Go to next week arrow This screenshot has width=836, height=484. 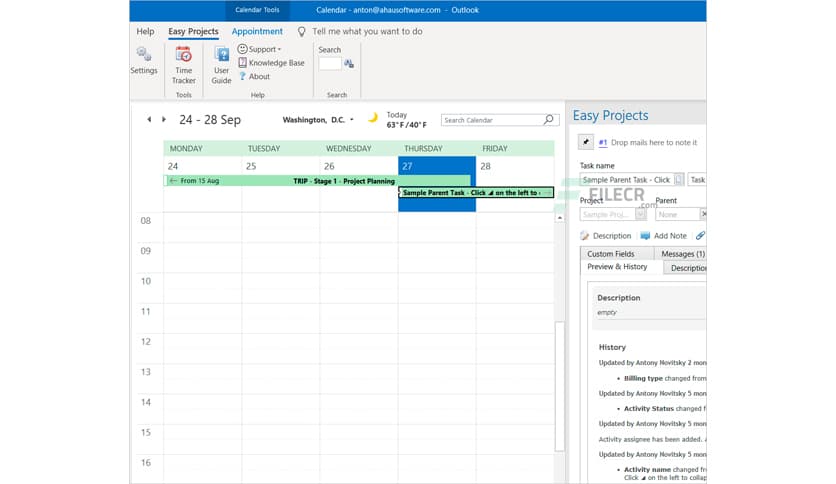click(164, 119)
